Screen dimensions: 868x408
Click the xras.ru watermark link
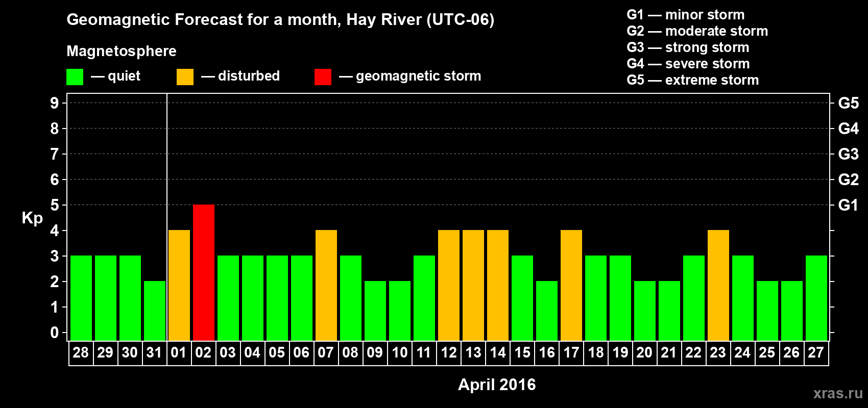coord(838,393)
